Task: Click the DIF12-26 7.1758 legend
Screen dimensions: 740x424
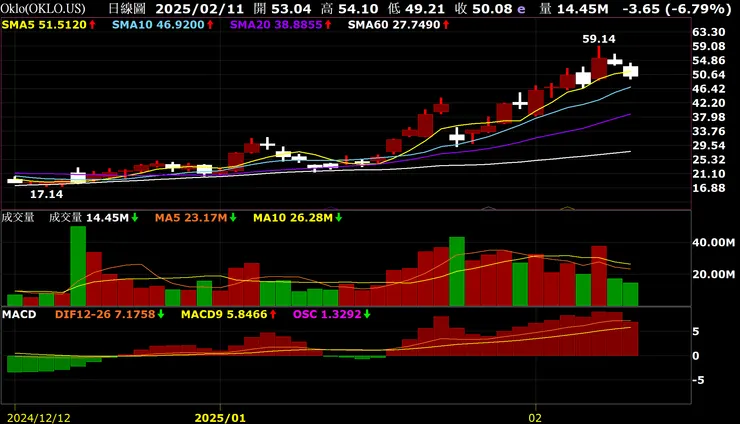Action: pyautogui.click(x=105, y=314)
